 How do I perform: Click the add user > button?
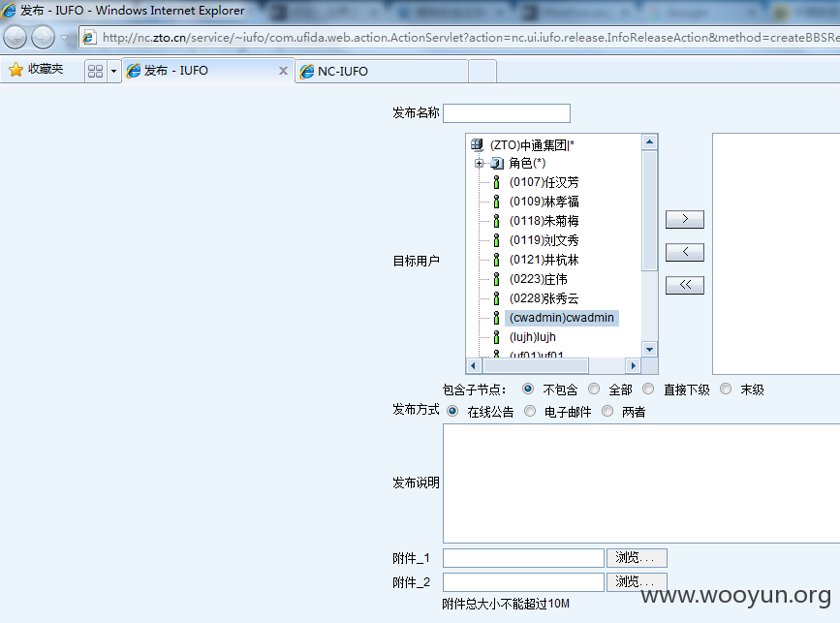pyautogui.click(x=685, y=219)
